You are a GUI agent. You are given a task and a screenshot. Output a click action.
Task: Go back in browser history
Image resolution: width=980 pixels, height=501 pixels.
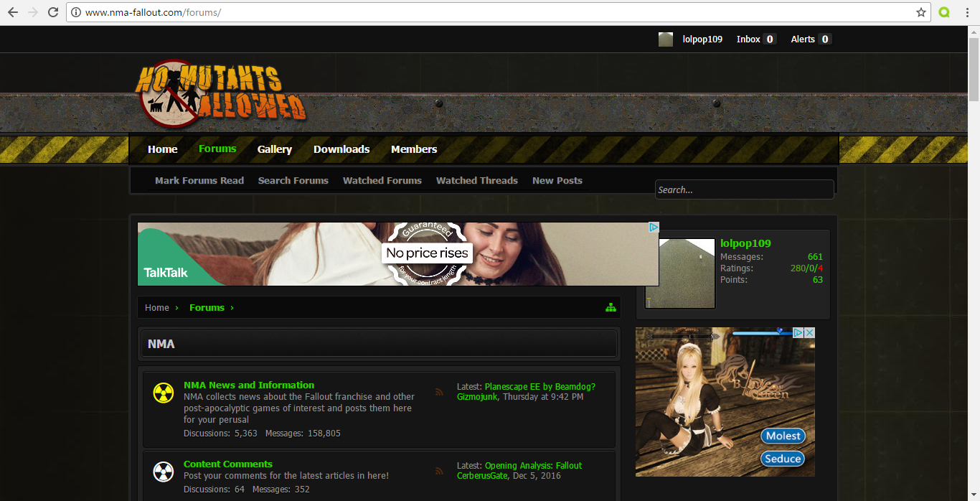tap(13, 12)
